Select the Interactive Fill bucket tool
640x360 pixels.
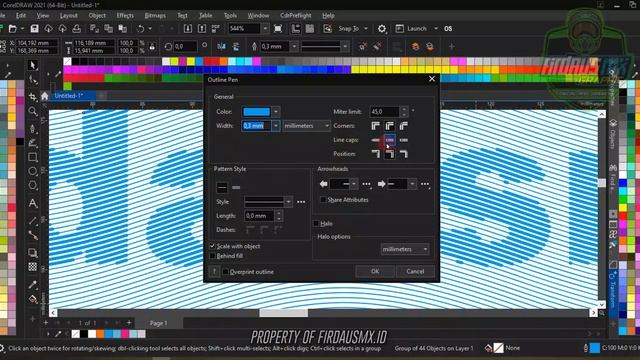click(33, 299)
